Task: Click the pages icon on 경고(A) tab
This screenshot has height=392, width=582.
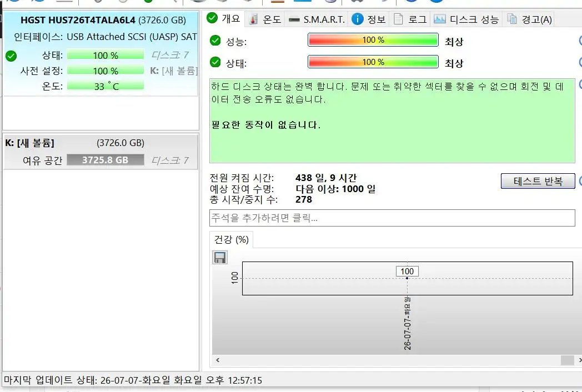Action: (x=512, y=19)
